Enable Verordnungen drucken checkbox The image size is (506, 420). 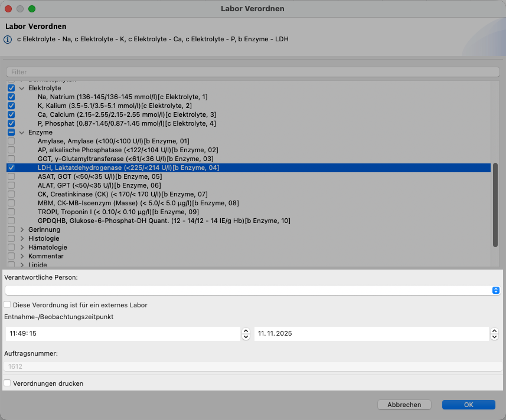(x=8, y=383)
